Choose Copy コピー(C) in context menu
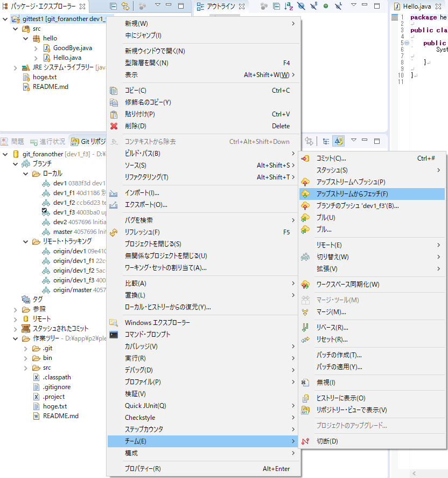The width and height of the screenshot is (448, 478). pyautogui.click(x=204, y=91)
